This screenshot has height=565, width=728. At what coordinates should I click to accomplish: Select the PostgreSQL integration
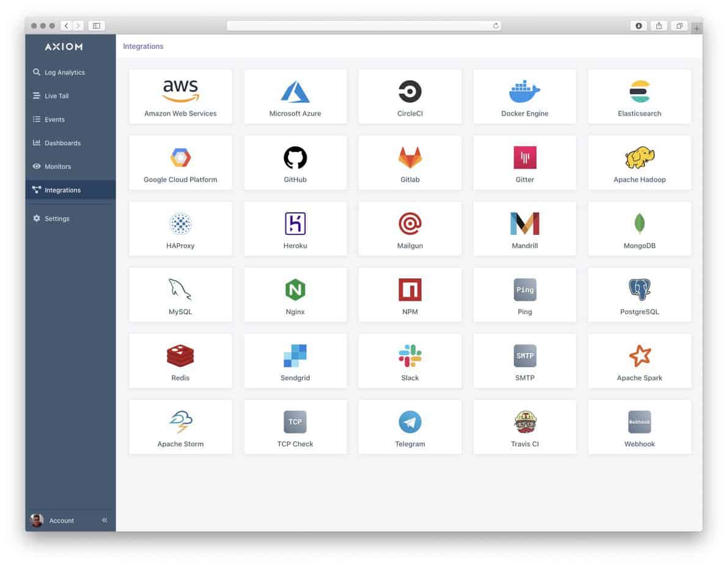pyautogui.click(x=639, y=295)
